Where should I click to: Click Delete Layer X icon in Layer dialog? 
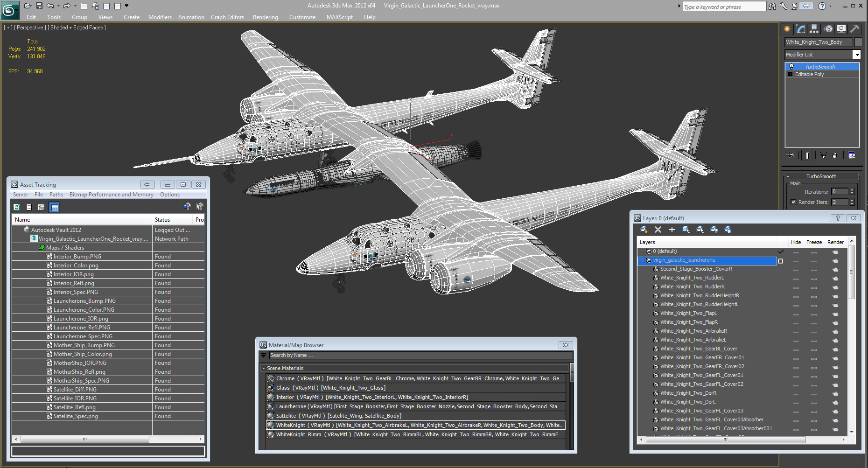658,230
